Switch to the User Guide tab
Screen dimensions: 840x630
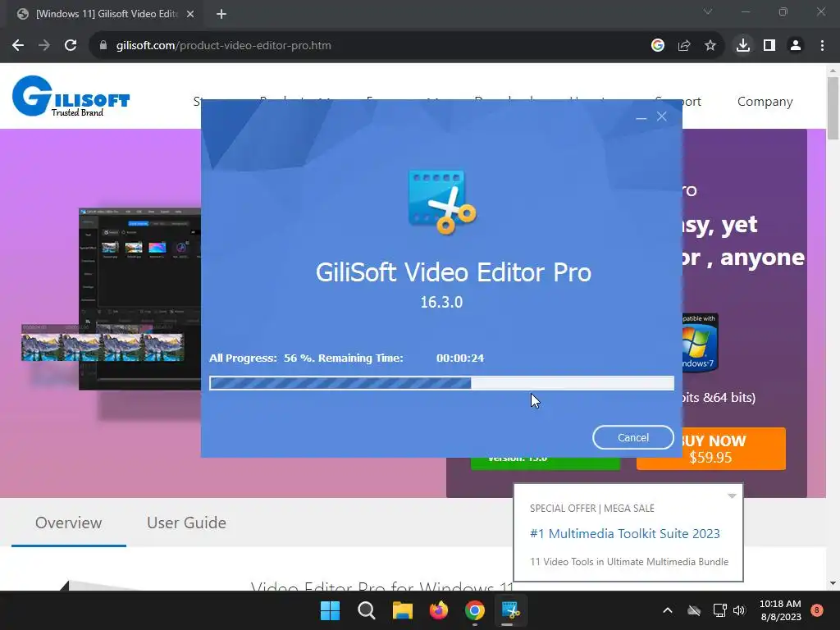point(186,523)
